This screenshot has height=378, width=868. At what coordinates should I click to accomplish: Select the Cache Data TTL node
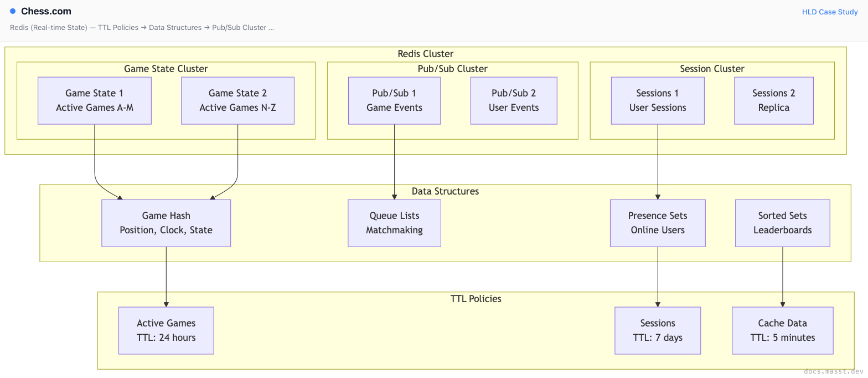(783, 330)
